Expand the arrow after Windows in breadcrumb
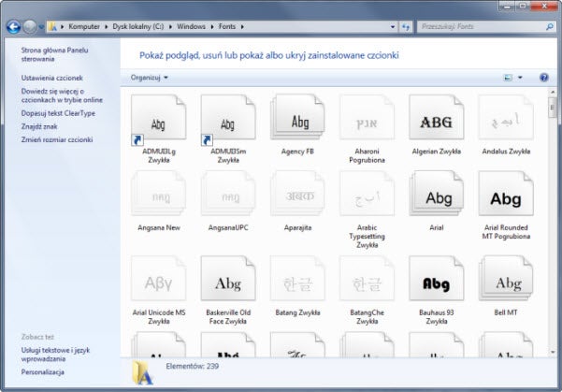This screenshot has height=392, width=562. click(211, 26)
